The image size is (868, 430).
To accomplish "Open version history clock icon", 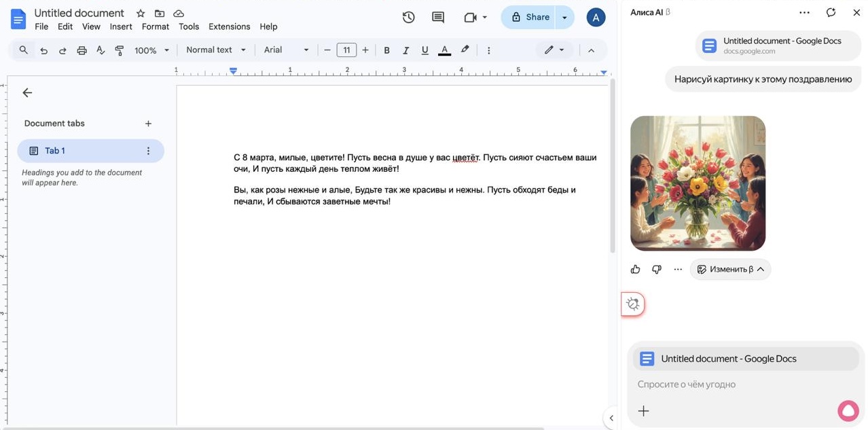I will (408, 18).
